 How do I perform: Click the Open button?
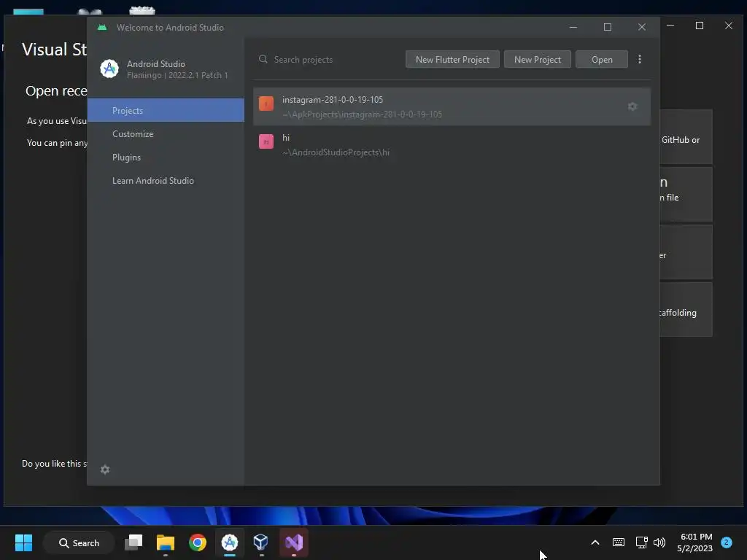602,60
